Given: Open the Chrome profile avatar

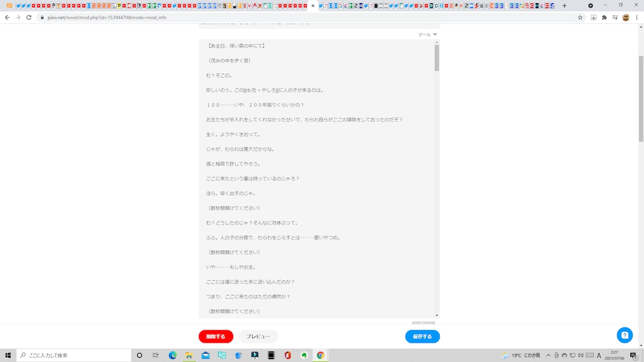Looking at the screenshot, I should (x=626, y=17).
